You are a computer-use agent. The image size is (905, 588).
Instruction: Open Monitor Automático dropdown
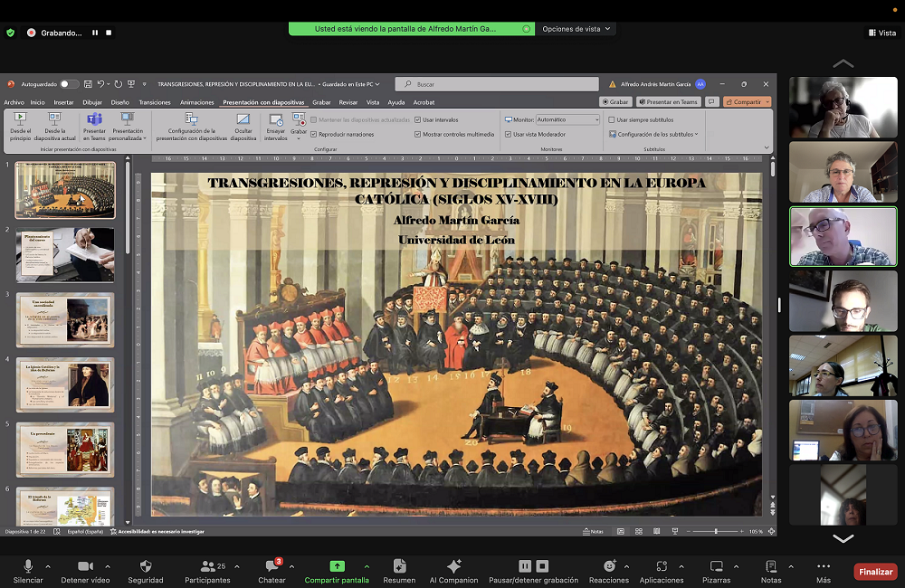[x=568, y=119]
